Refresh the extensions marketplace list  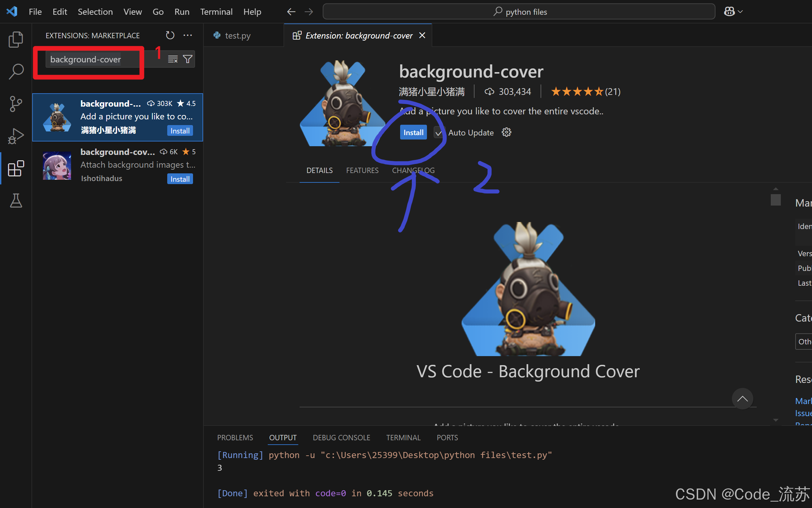tap(170, 35)
